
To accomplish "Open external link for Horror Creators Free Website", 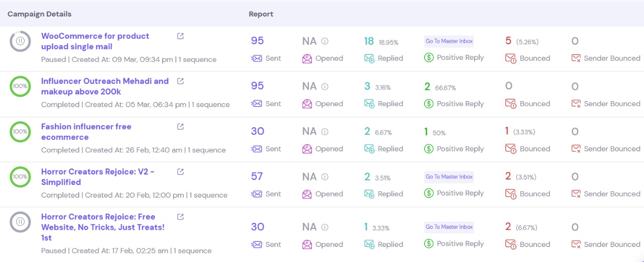I will [181, 217].
